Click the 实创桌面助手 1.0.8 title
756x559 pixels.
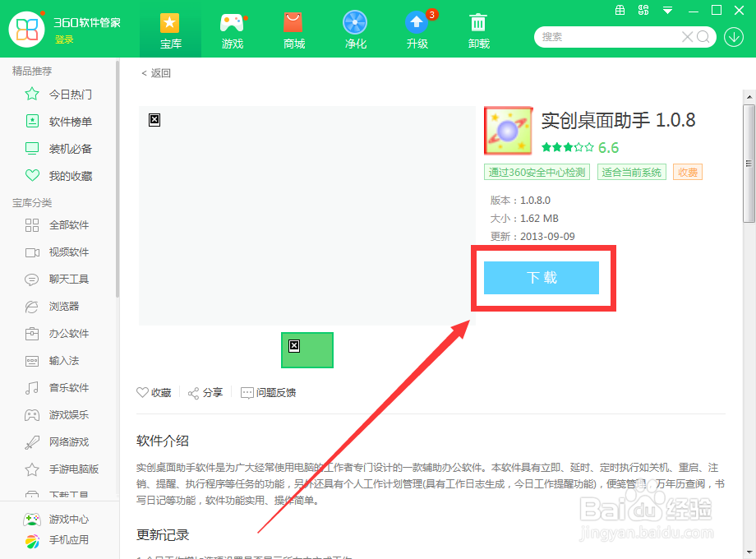[618, 120]
